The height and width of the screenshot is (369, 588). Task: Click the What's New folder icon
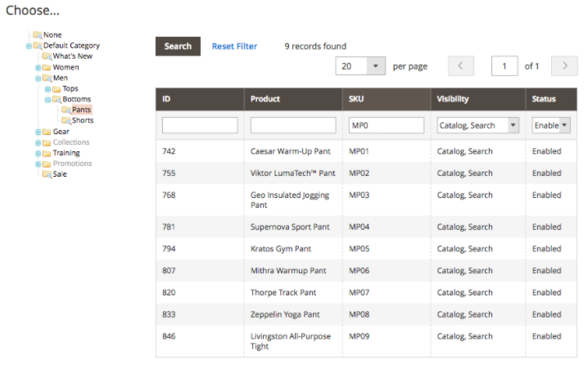pyautogui.click(x=47, y=56)
